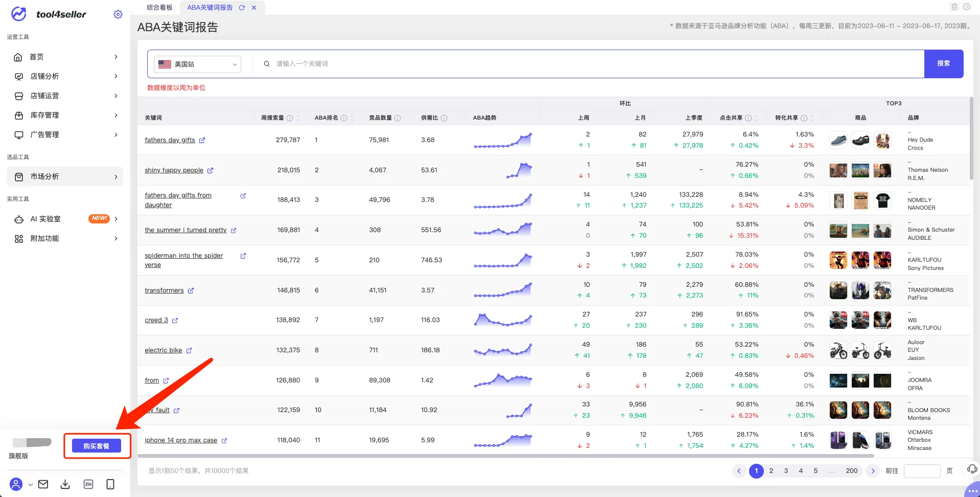Click the clock history icon at top right
Viewport: 980px width, 497px height.
point(967,7)
